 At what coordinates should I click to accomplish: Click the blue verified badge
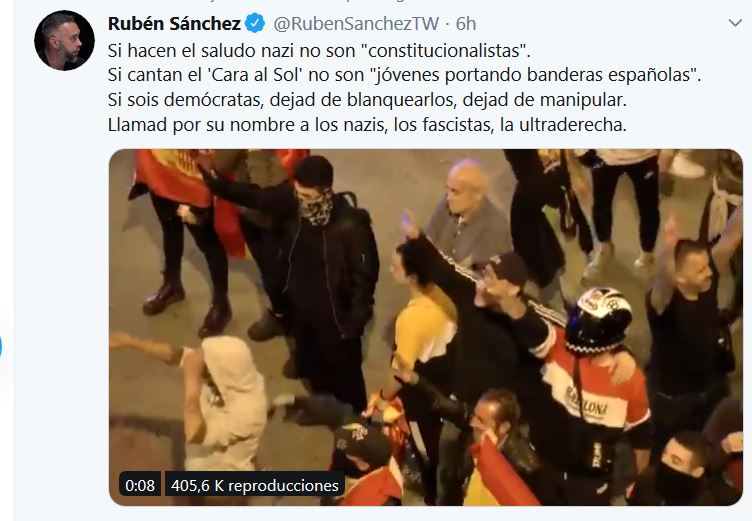tap(255, 24)
